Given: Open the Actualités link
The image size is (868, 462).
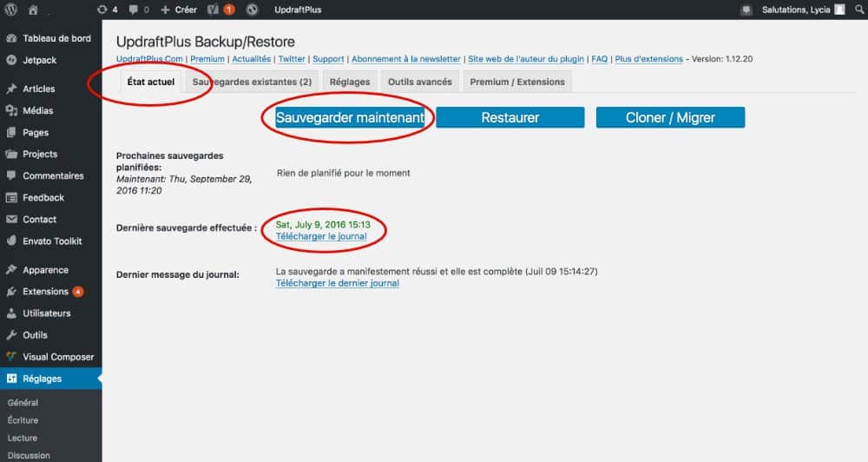Looking at the screenshot, I should [252, 59].
